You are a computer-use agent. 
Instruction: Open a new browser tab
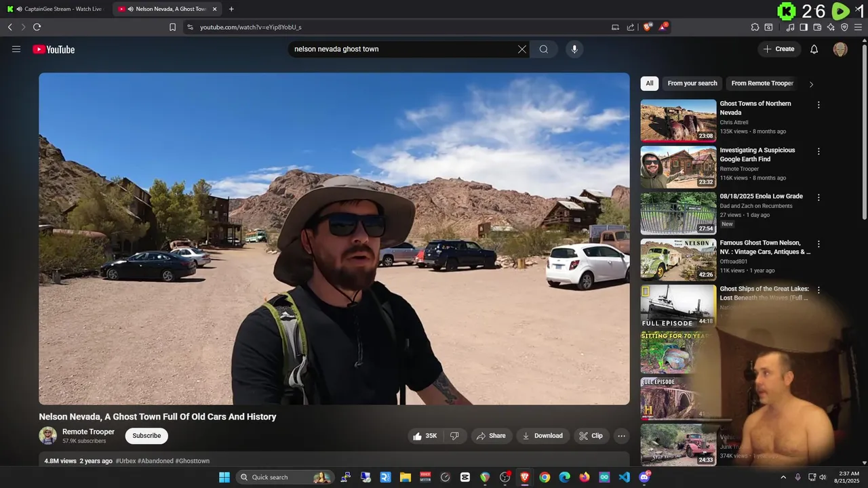pos(231,9)
